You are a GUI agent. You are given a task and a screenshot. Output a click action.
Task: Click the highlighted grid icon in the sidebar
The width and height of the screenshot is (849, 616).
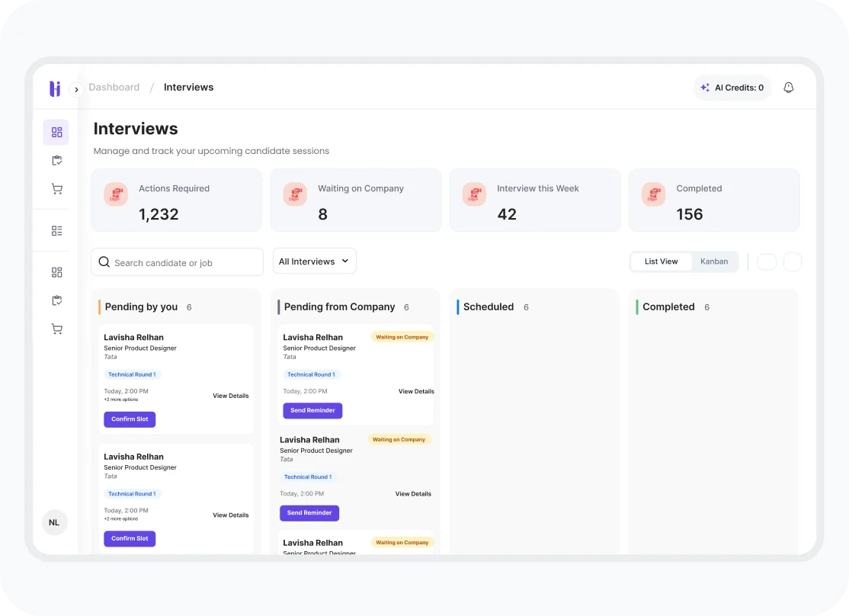(56, 133)
